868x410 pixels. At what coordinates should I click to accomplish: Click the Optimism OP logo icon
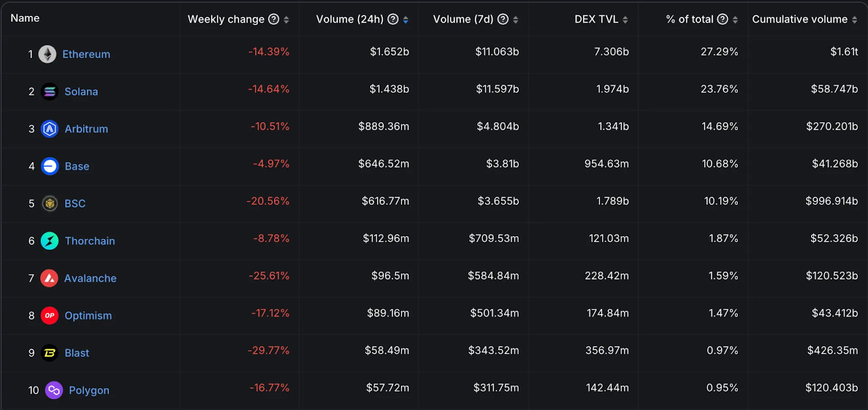[49, 316]
